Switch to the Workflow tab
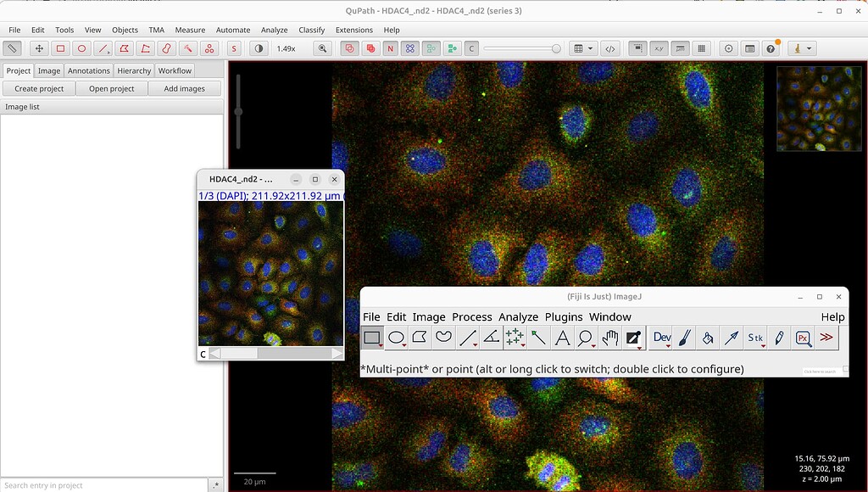 [174, 70]
